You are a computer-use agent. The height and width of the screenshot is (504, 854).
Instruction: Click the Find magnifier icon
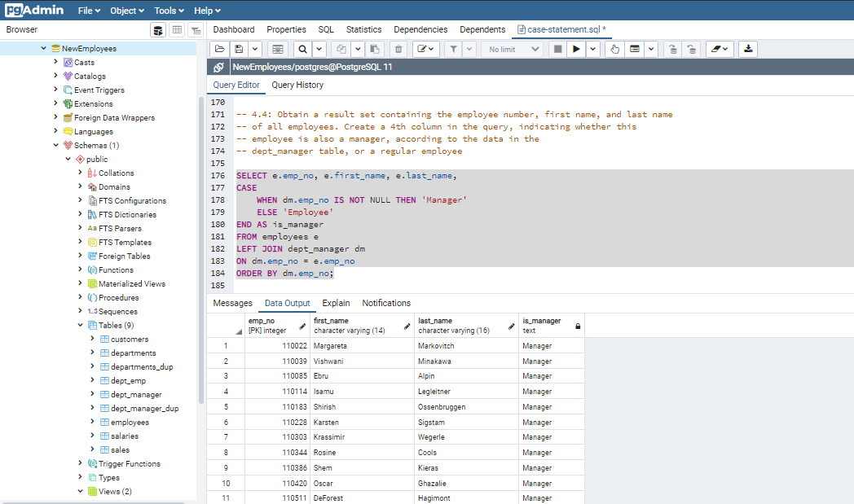pyautogui.click(x=302, y=50)
